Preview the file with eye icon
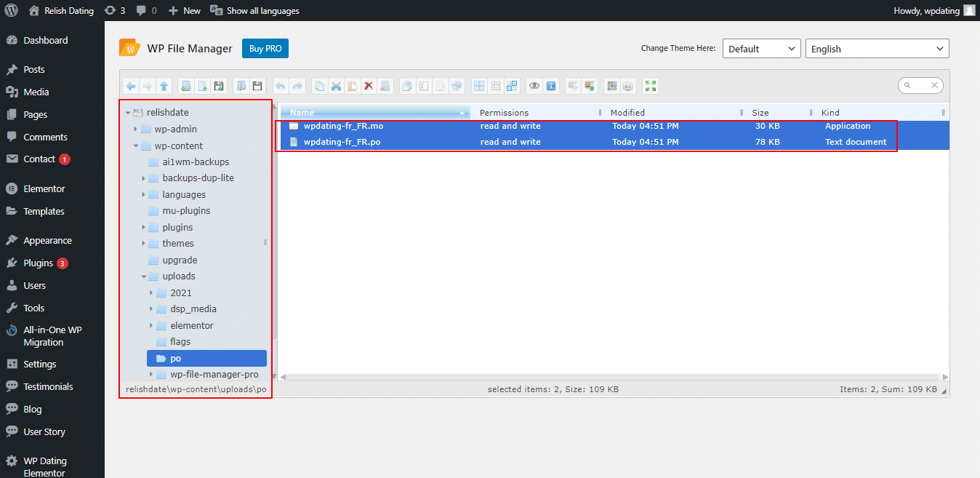 [x=534, y=86]
